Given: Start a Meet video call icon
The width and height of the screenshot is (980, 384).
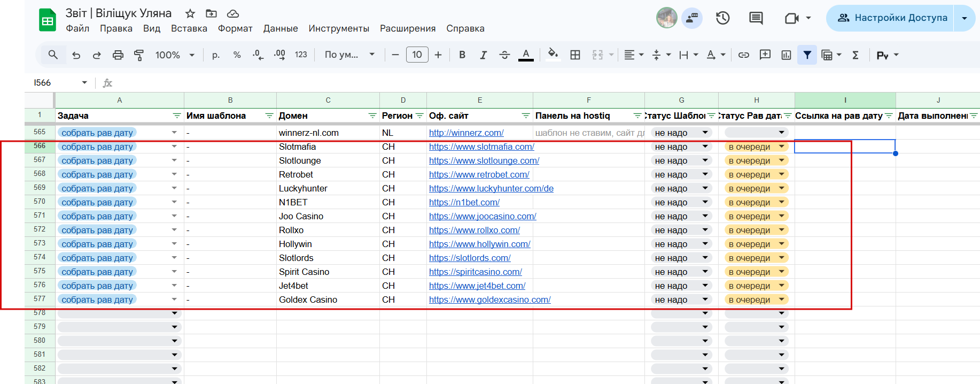Looking at the screenshot, I should coord(791,18).
